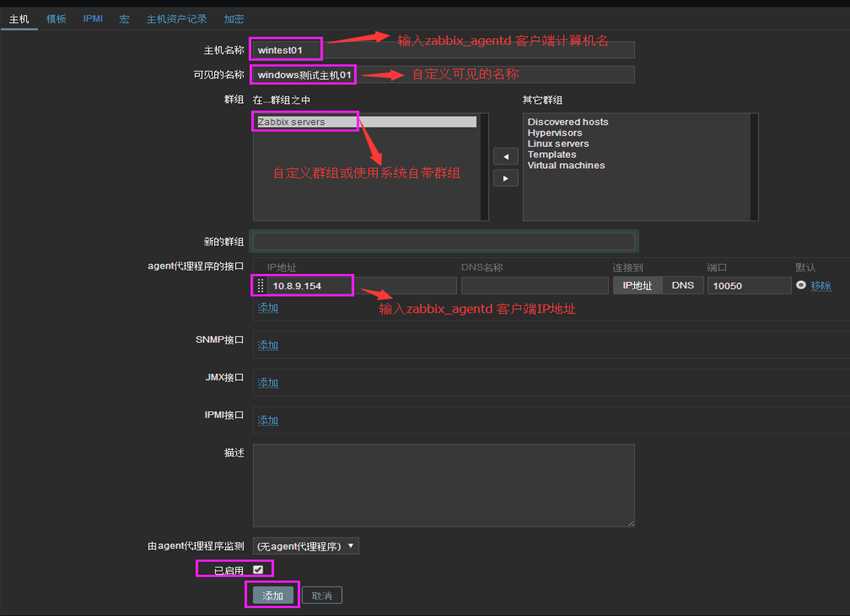Screen dimensions: 850x616
Task: Click the 描述 text area
Action: point(443,485)
